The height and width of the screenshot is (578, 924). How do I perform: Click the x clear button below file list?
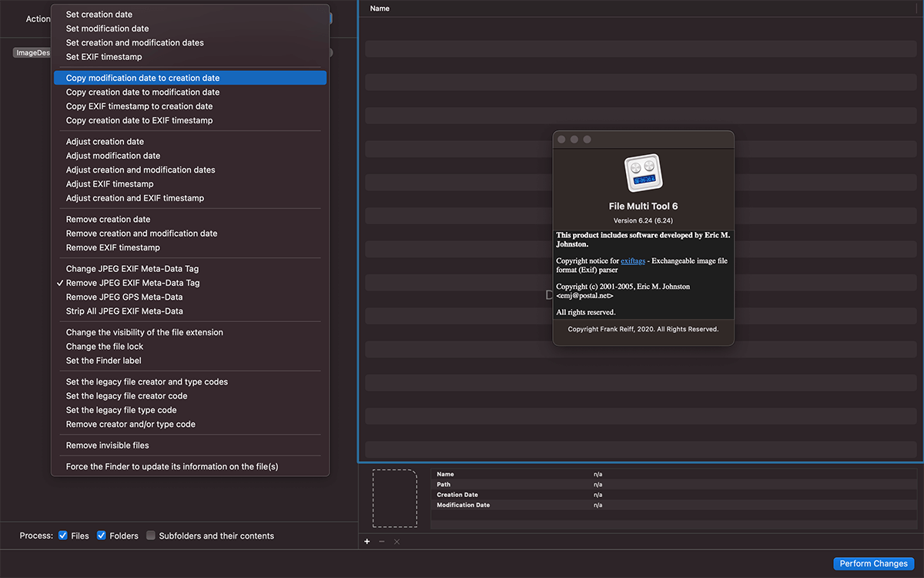tap(397, 542)
